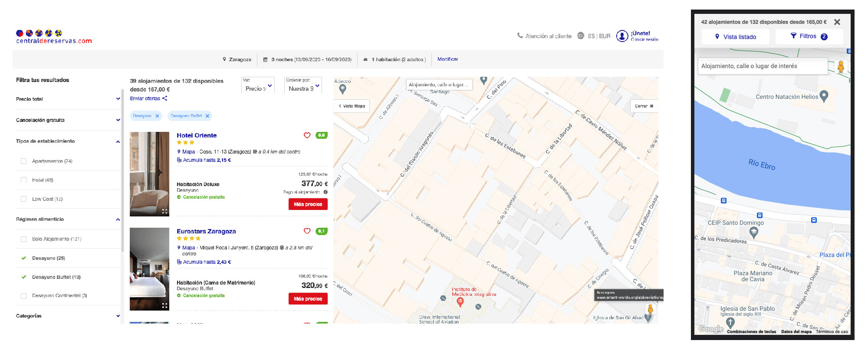Screen dimensions: 868x347
Task: Click the Cerrar map button
Action: click(x=644, y=106)
